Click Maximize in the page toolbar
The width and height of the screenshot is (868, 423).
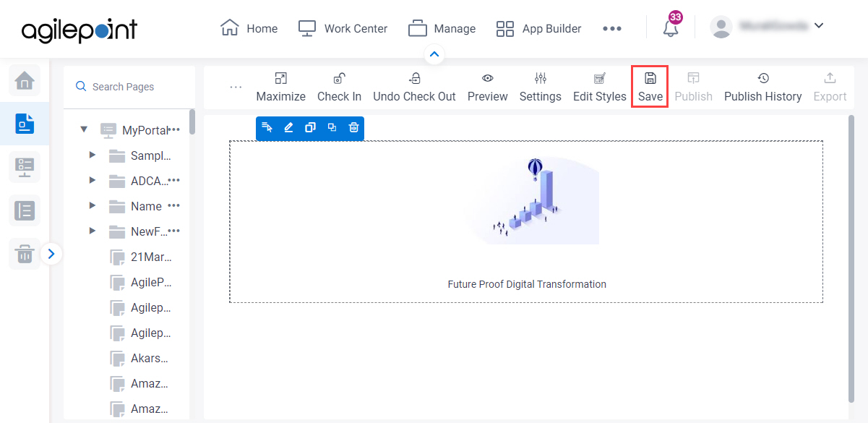coord(281,87)
